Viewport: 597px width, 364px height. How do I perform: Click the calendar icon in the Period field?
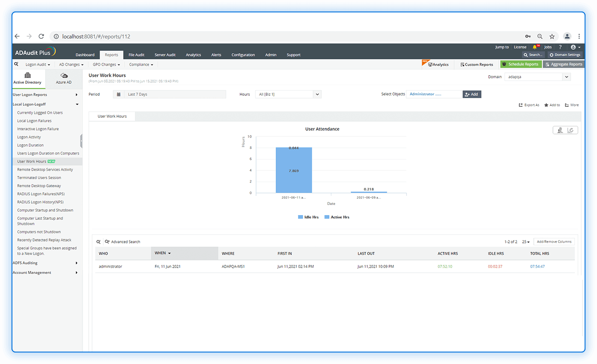[x=118, y=94]
